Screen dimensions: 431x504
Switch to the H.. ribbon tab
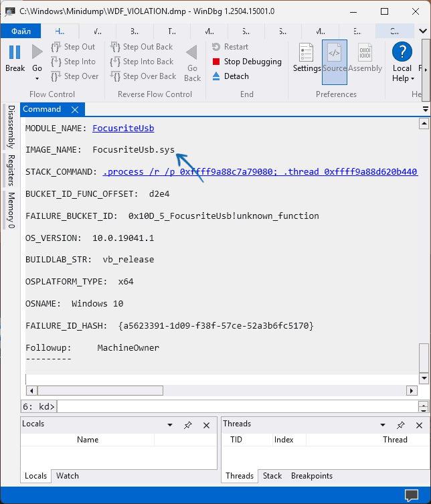click(x=60, y=31)
